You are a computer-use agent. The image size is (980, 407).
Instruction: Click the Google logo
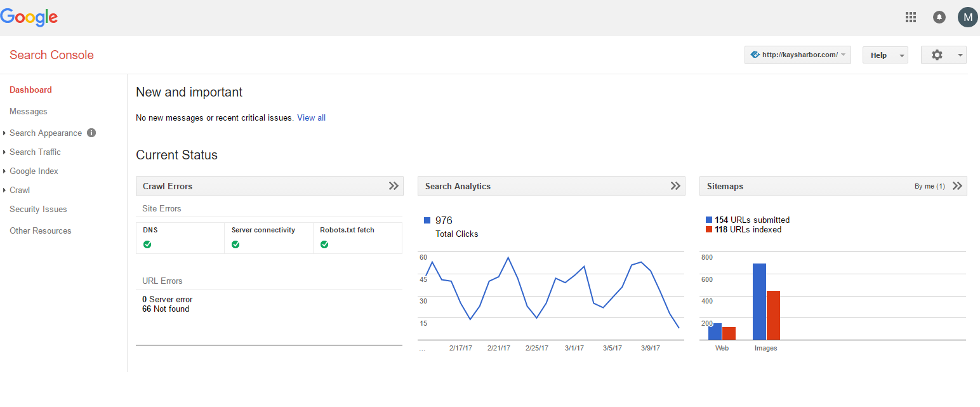click(29, 18)
